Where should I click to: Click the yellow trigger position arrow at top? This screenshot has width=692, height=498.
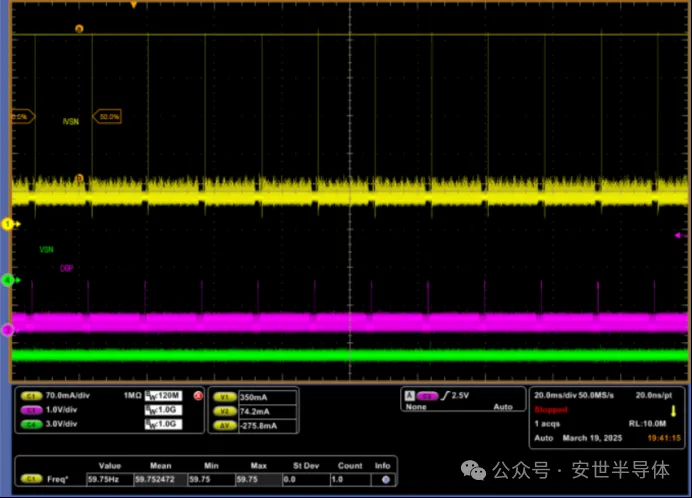coord(133,5)
